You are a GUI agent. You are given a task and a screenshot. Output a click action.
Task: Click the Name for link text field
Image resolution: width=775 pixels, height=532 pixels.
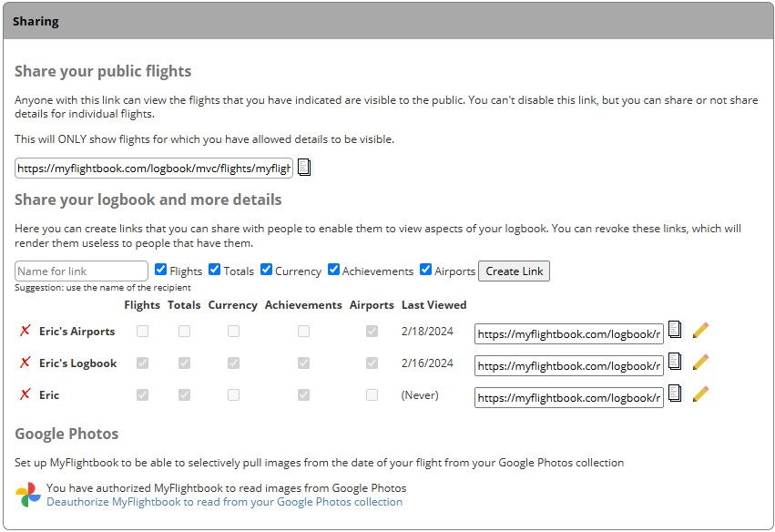tap(81, 271)
